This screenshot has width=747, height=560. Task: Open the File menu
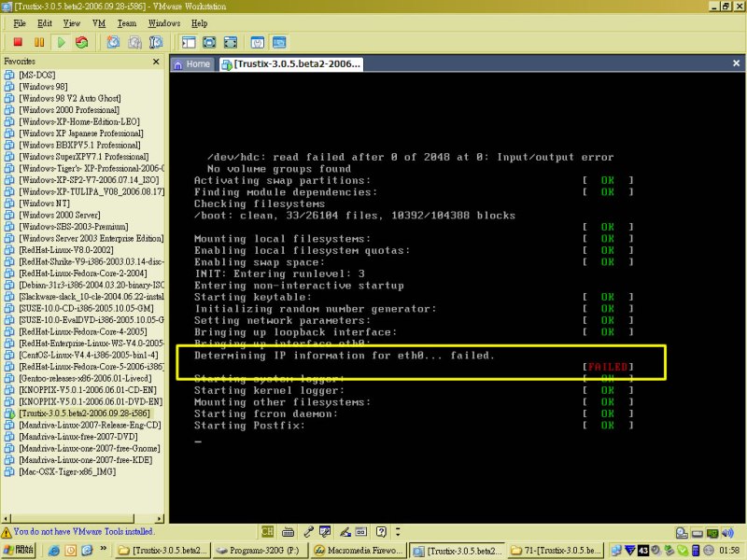click(20, 23)
